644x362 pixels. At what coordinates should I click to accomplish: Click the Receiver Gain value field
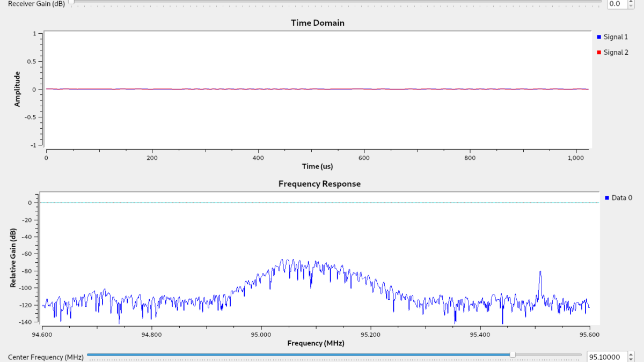616,4
